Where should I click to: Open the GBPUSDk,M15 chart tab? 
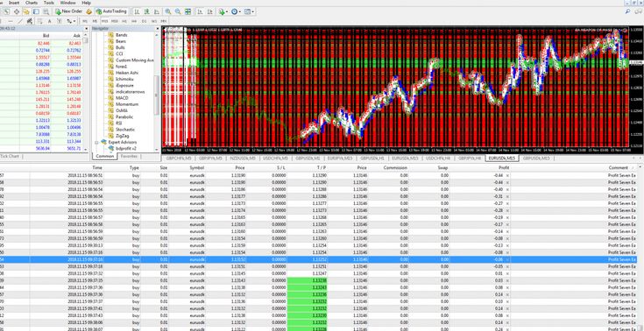click(536, 158)
